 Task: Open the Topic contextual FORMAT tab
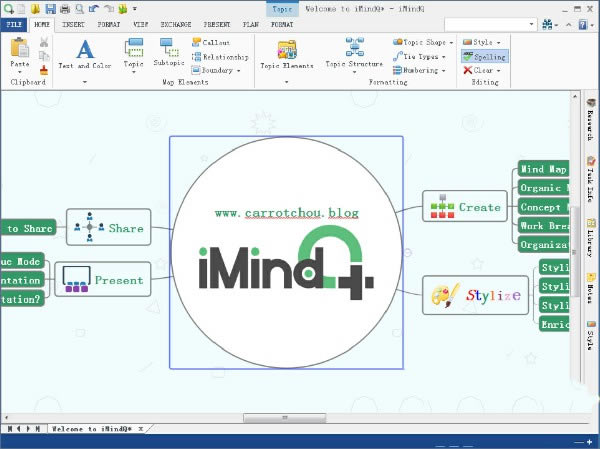(x=282, y=24)
